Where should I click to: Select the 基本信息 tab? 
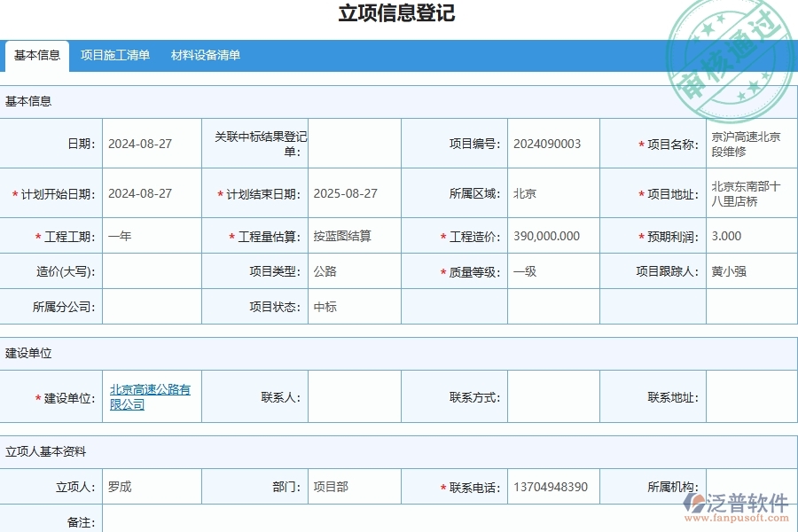point(36,55)
